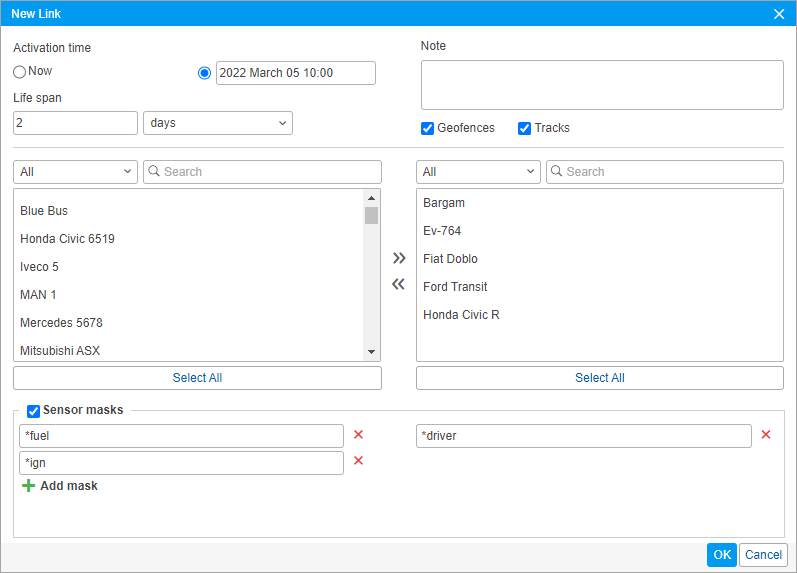The image size is (797, 573).
Task: Select Honda Civic 6519 in left list
Action: (x=67, y=239)
